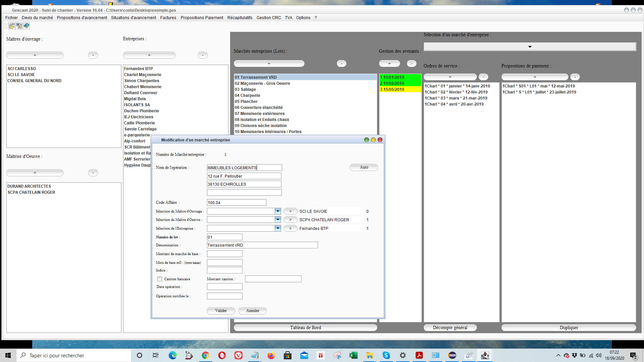Tick the Caution bancaire checkbox
Screen dimensions: 644x362
click(x=160, y=279)
